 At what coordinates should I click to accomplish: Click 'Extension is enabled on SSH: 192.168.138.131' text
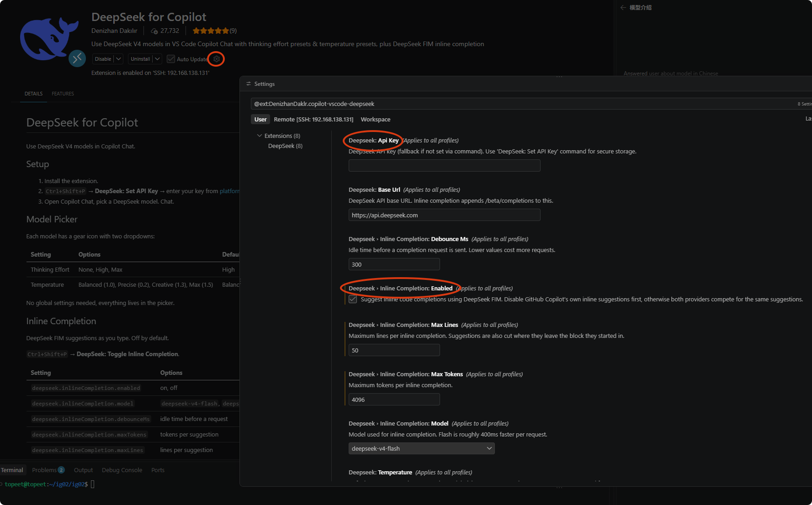pos(150,73)
